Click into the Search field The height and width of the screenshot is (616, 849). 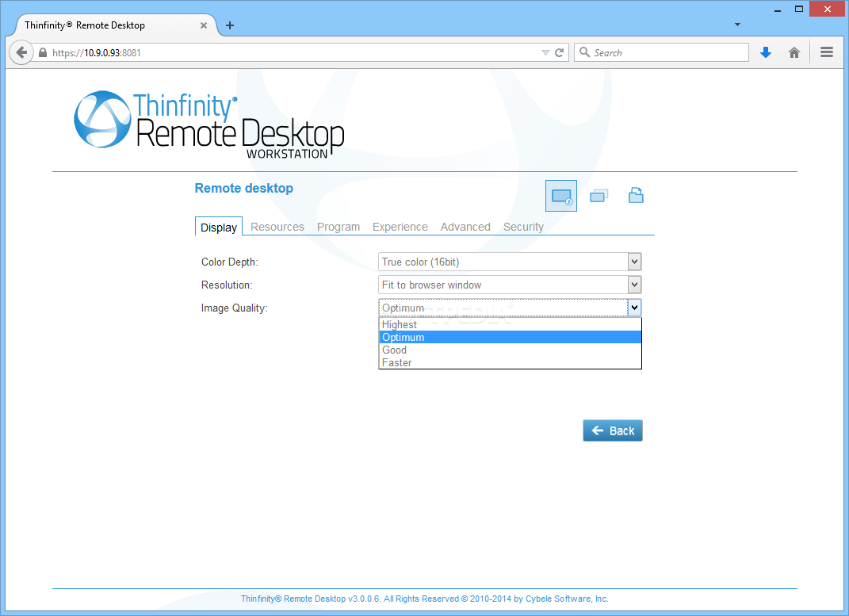coord(661,52)
